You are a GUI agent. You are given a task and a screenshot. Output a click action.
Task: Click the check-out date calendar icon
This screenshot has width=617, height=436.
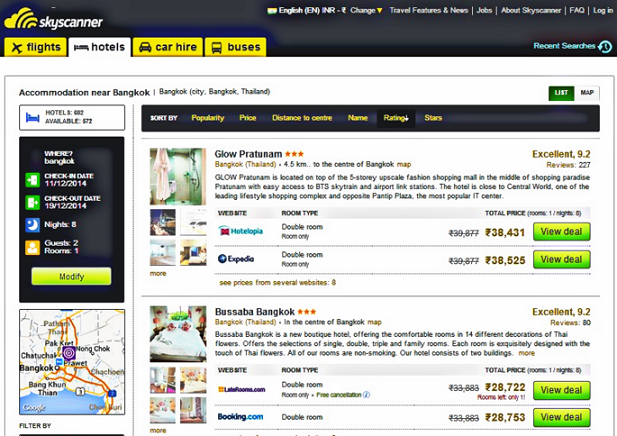(x=32, y=203)
